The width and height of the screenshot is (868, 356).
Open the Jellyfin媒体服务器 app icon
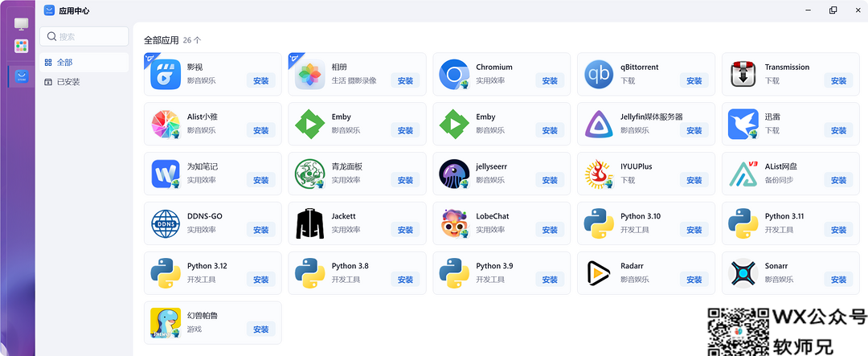point(599,124)
